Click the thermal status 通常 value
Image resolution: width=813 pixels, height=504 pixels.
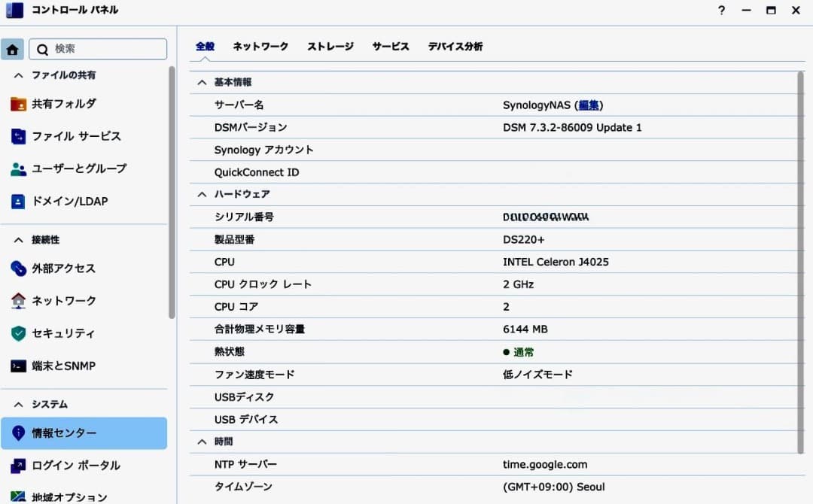coord(523,352)
